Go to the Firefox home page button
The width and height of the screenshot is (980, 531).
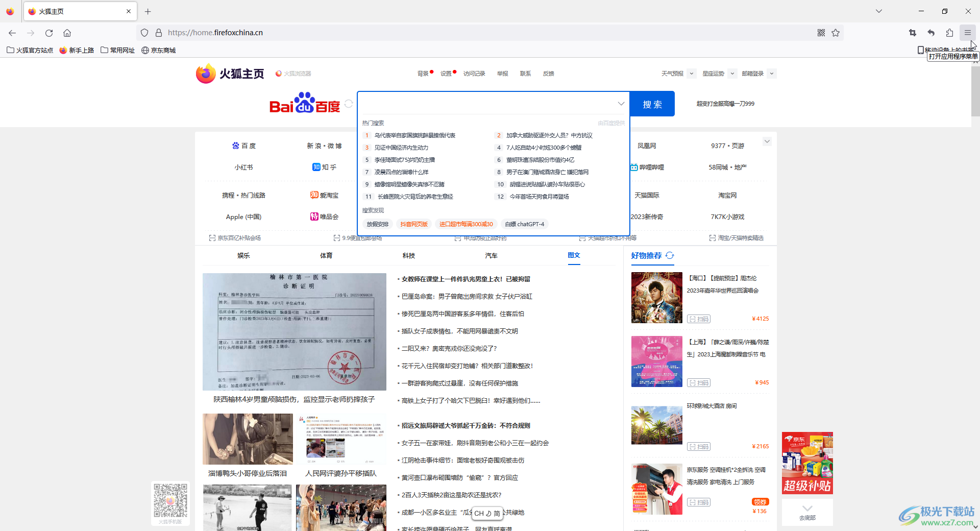(x=67, y=33)
